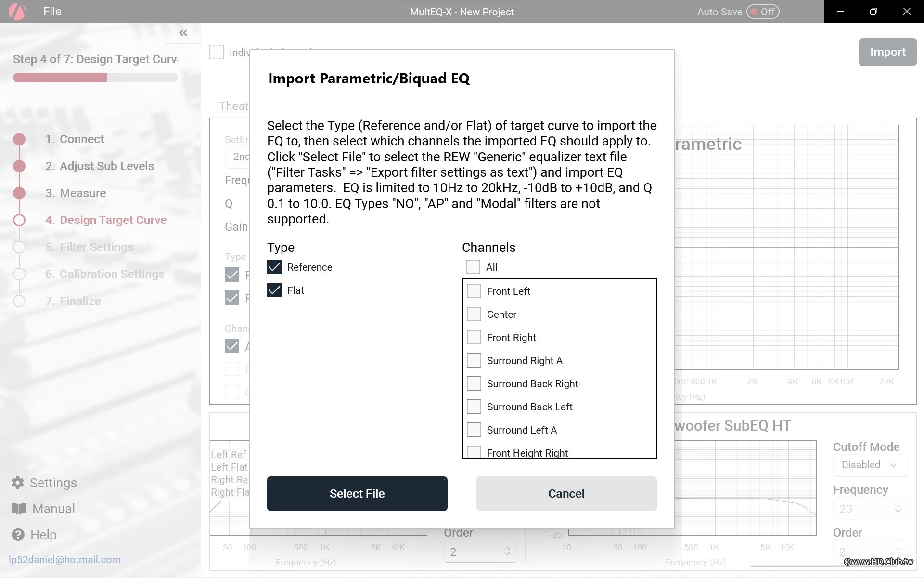Click the Connect step circle marker
Viewport: 924px width, 578px height.
coord(19,139)
